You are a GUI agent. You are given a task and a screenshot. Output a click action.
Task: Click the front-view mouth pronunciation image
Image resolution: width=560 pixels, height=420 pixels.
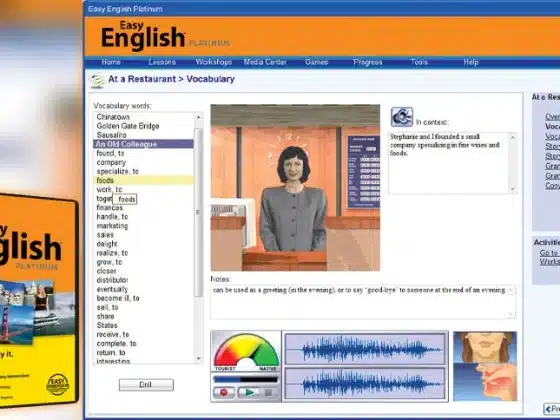point(485,347)
